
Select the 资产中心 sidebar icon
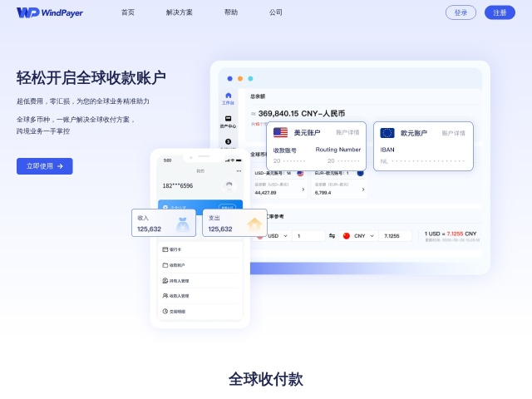[x=228, y=118]
